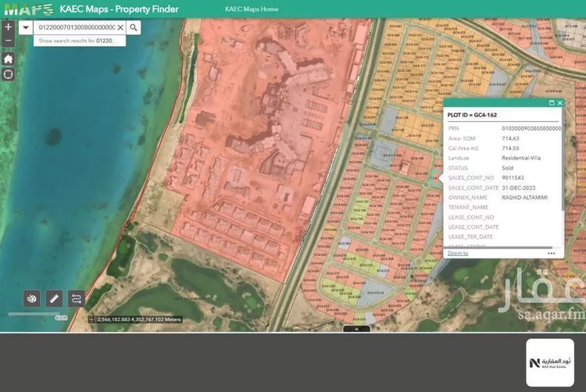Click the coordinates readout in Meters

coord(139,319)
